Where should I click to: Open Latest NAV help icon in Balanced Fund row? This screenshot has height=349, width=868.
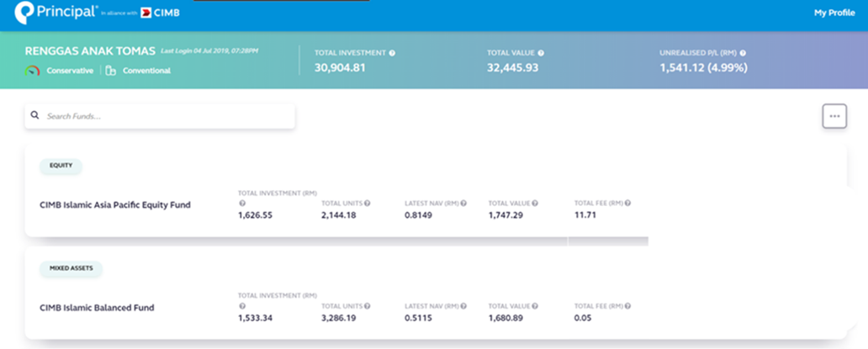(x=463, y=306)
